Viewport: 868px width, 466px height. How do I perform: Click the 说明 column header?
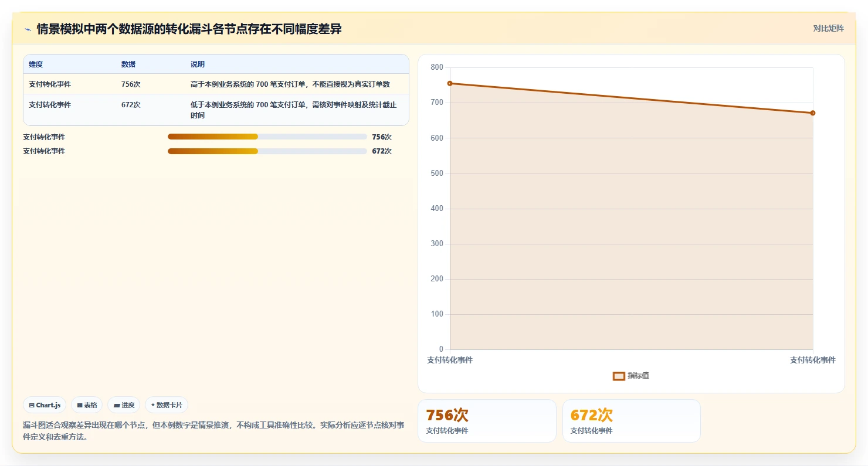click(x=198, y=64)
